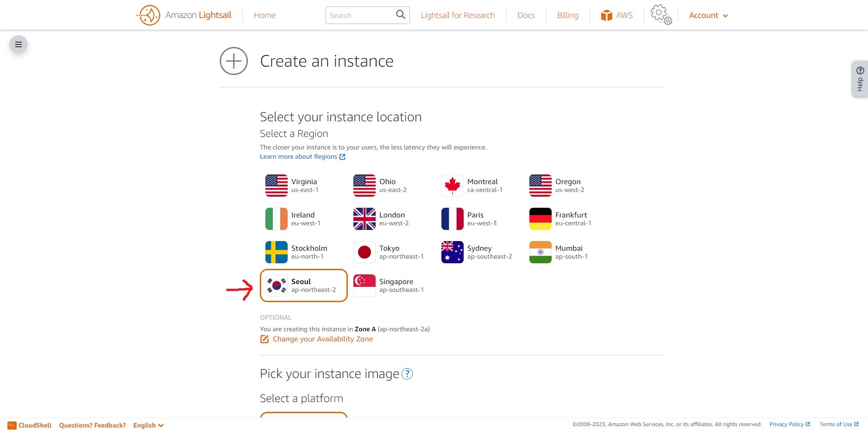Click the Amazon Lightsail brand name

pos(198,15)
